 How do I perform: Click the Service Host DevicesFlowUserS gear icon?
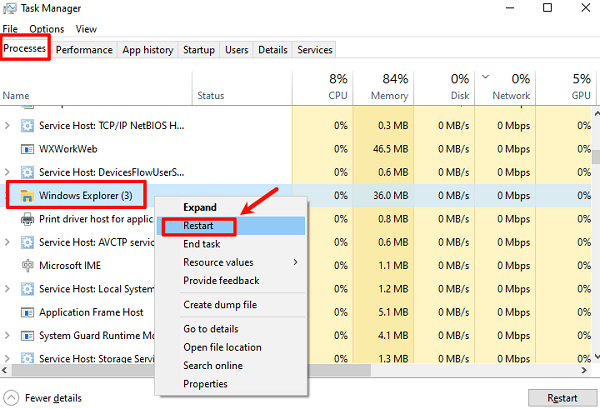27,173
